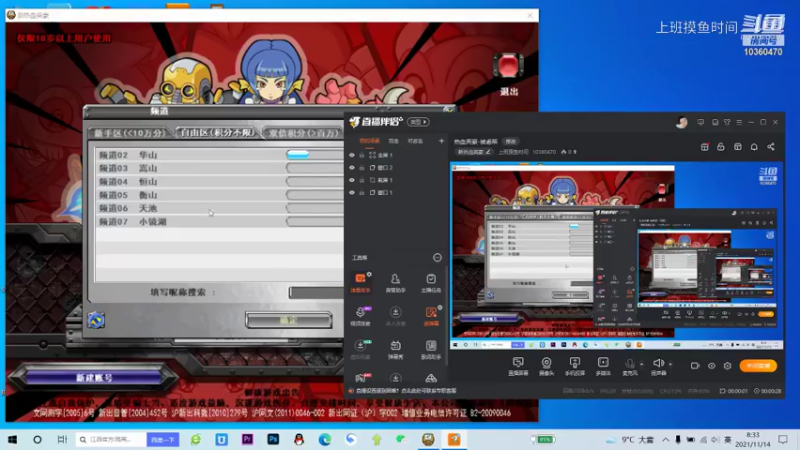Open the 主播任务 tool
The image size is (800, 450).
pos(431,282)
